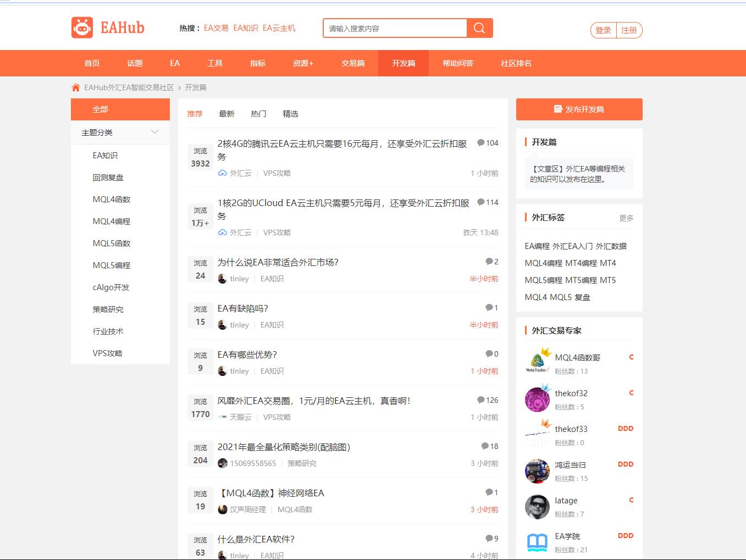Select MQL5编程 in the sidebar categories
Viewport: 746px width, 560px height.
click(x=112, y=265)
